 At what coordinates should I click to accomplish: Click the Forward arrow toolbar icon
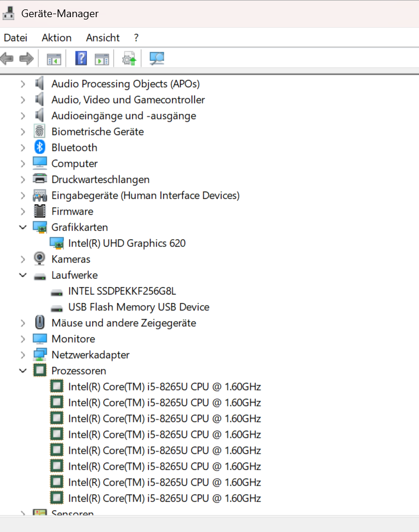click(x=27, y=58)
